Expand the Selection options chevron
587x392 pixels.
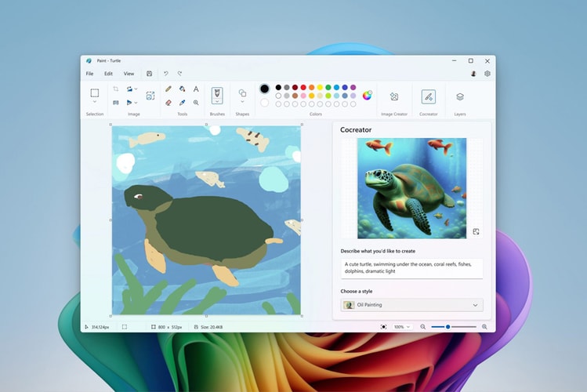click(95, 102)
